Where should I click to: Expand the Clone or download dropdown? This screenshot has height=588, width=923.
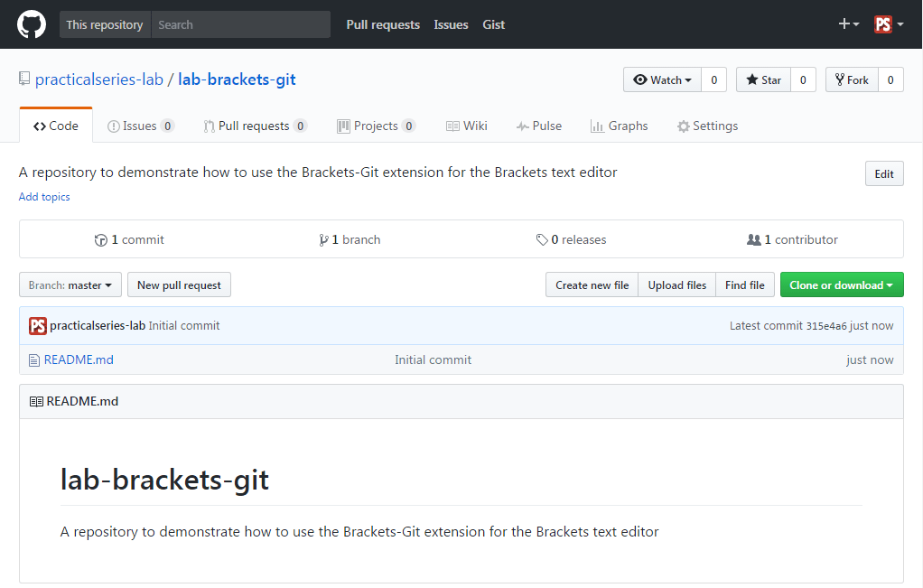click(842, 285)
